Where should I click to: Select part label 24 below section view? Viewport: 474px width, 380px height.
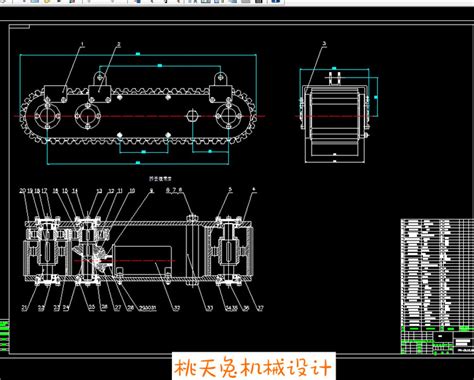coord(66,308)
